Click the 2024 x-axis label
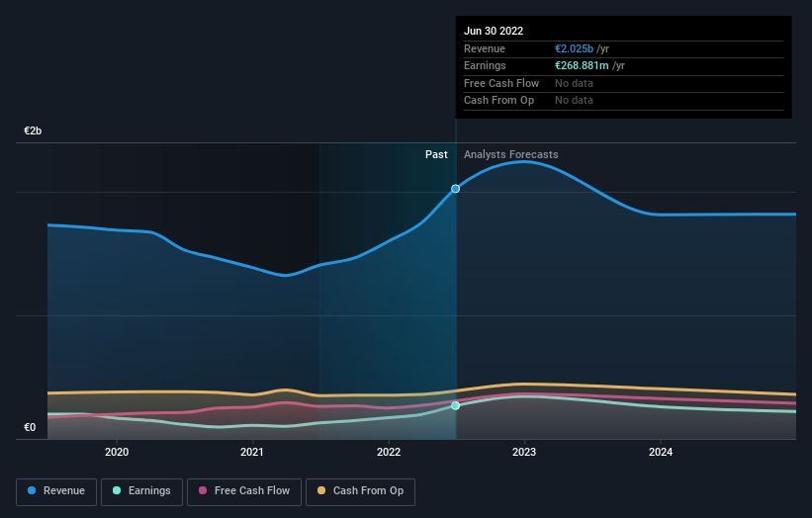Screen dimensions: 812x518 [x=661, y=453]
